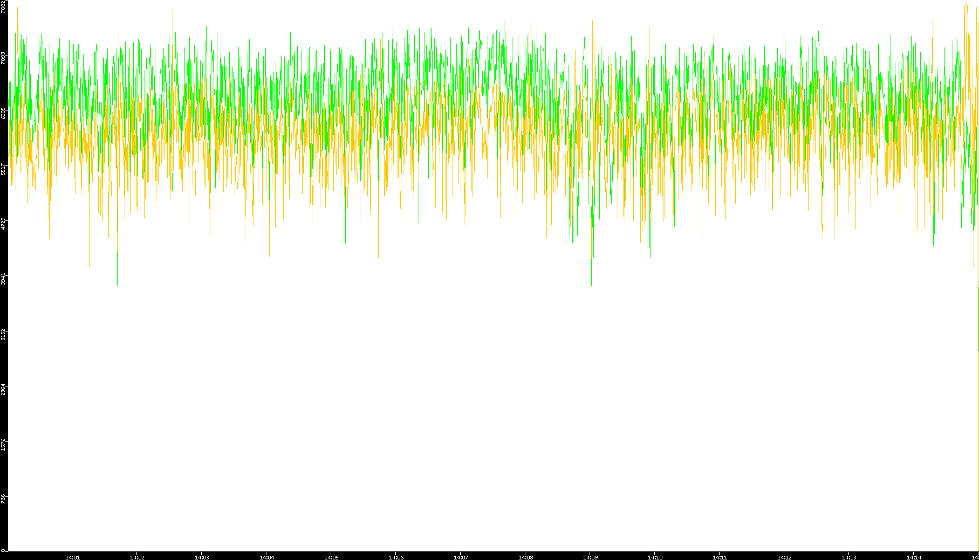979x560 pixels.
Task: Click the 6305 value axis label
Action: click(x=3, y=113)
